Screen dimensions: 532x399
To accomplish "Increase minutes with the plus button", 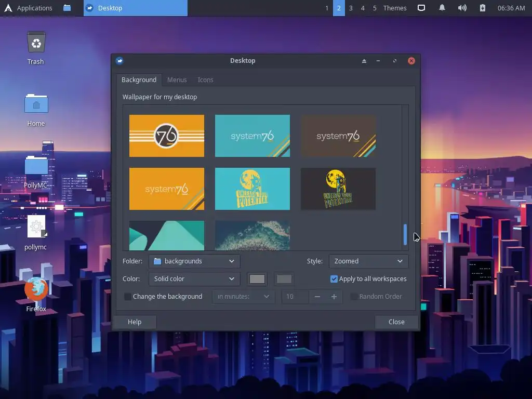I will (x=334, y=297).
